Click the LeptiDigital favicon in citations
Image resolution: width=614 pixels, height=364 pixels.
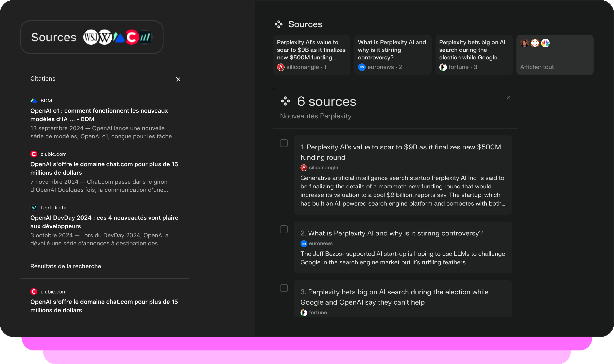pos(34,208)
